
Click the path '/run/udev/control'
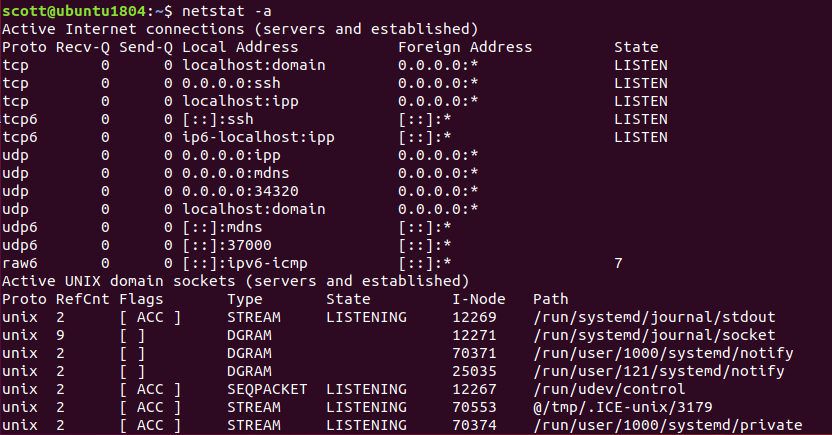(609, 389)
